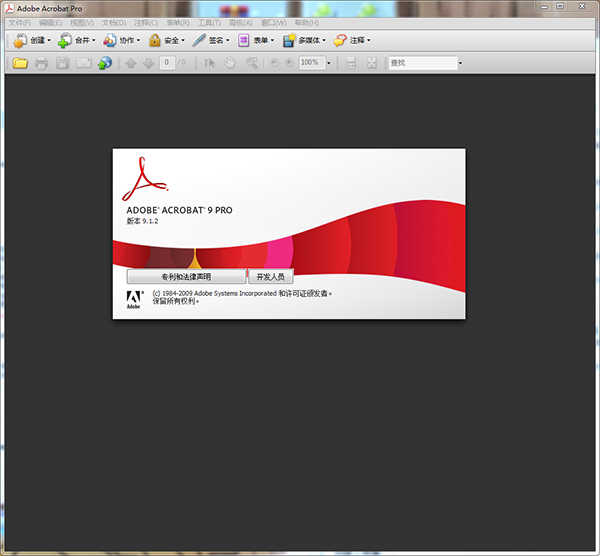
Task: Open the 编辑(E) menu
Action: [51, 23]
